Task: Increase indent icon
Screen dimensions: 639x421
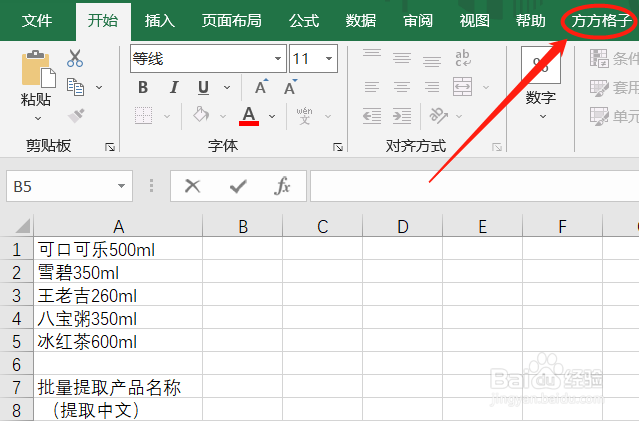Action: 402,116
